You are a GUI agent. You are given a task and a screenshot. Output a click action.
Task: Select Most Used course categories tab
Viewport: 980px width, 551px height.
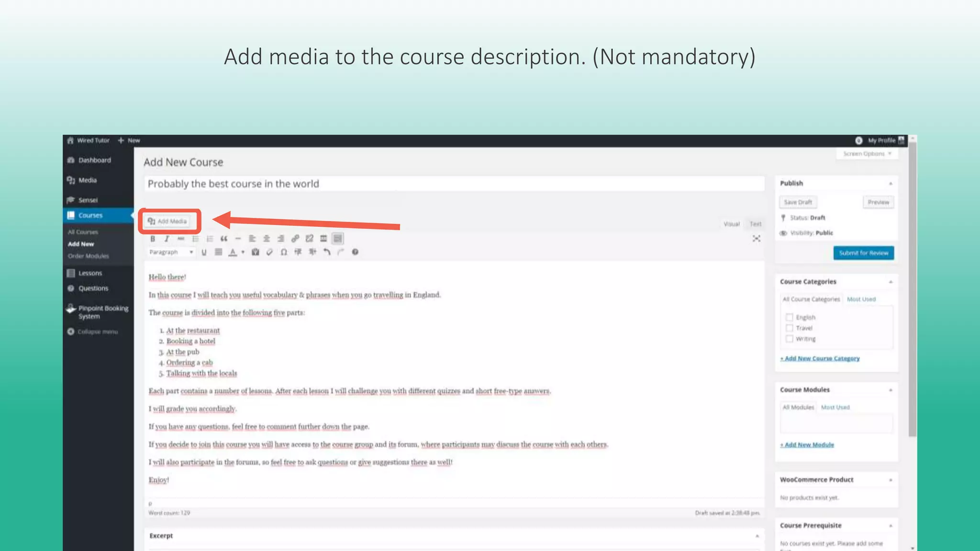(861, 299)
